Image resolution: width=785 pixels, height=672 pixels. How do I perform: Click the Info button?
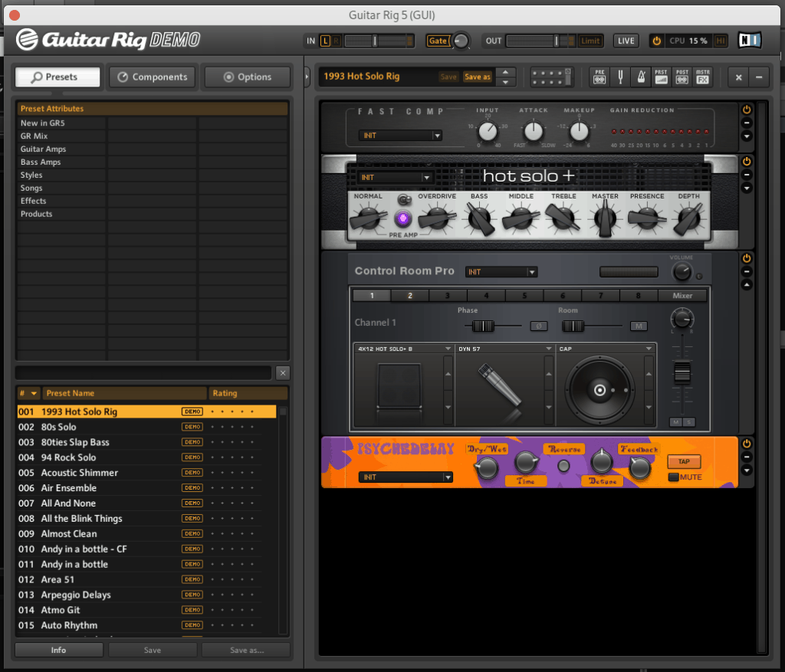point(58,650)
